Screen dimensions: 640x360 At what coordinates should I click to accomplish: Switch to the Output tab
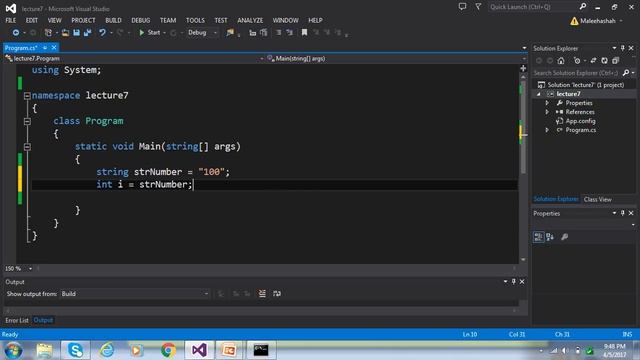[x=43, y=320]
